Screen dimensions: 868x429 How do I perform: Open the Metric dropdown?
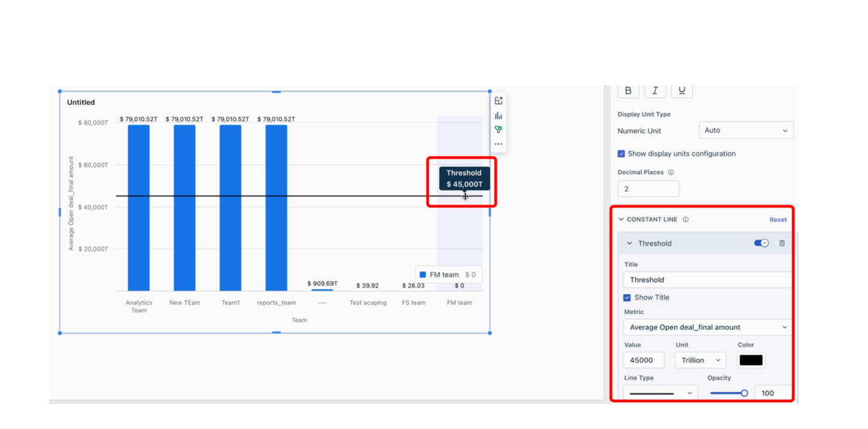coord(708,327)
